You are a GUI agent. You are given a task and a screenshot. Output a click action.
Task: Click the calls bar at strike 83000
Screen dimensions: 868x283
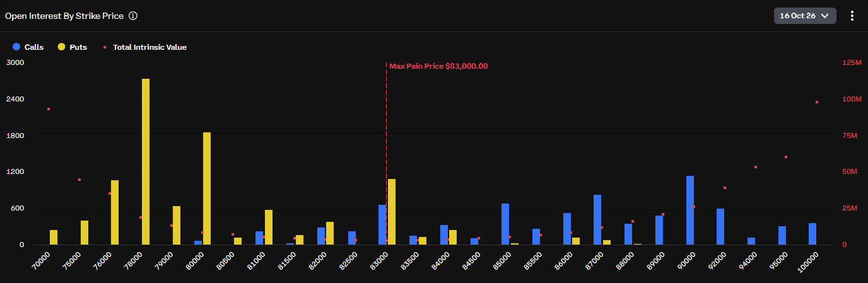(382, 224)
